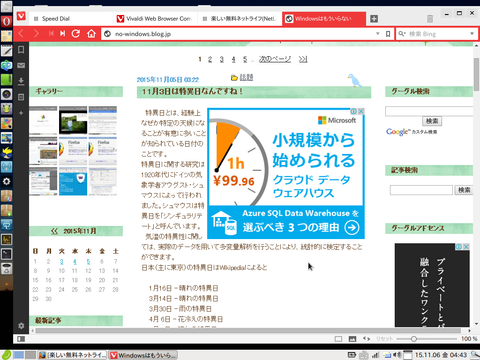The image size is (480, 360).
Task: Open the Mail panel
Action: (21, 65)
